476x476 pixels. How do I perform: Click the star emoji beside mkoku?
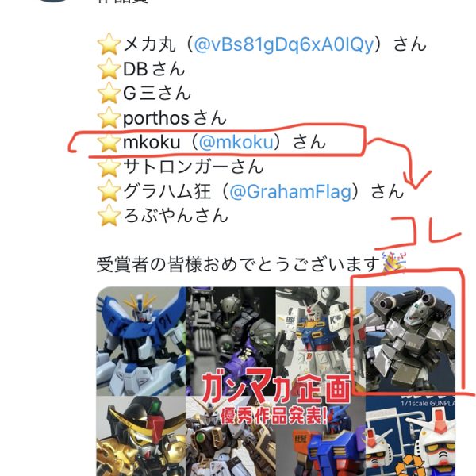(x=109, y=142)
